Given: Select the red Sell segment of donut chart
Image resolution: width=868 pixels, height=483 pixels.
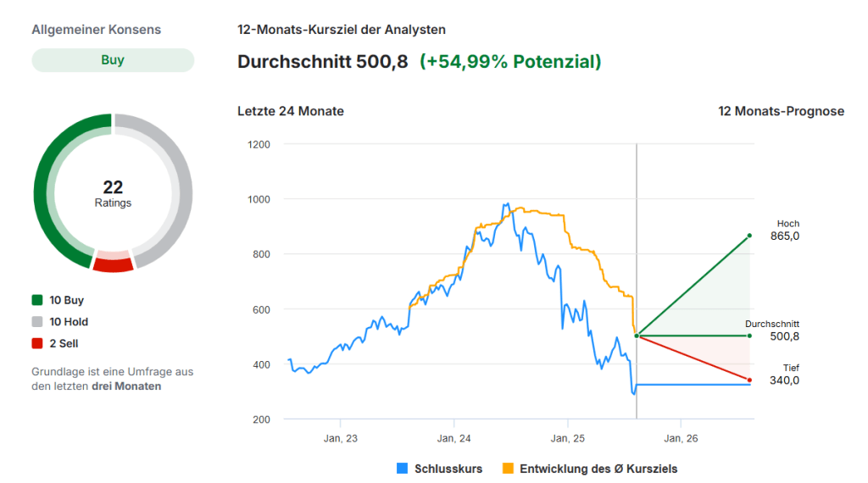Looking at the screenshot, I should click(x=113, y=264).
